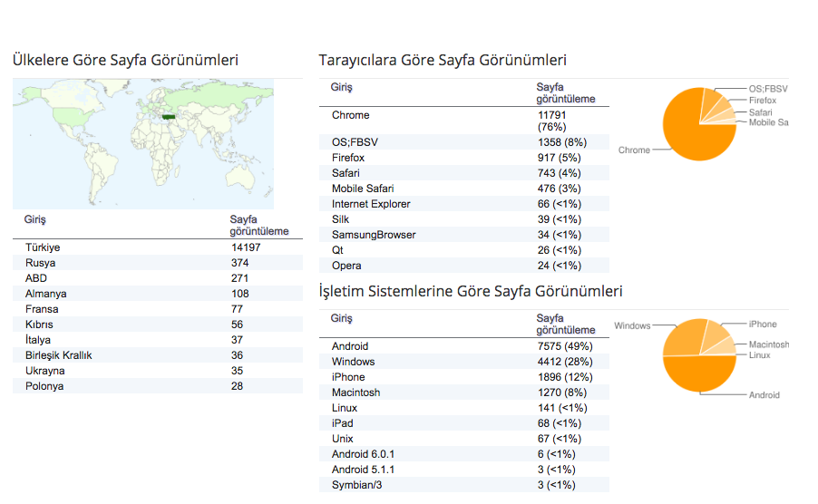Screen dimensions: 818x504
Task: Click 'Chrome' in the browsers table
Action: pyautogui.click(x=351, y=115)
